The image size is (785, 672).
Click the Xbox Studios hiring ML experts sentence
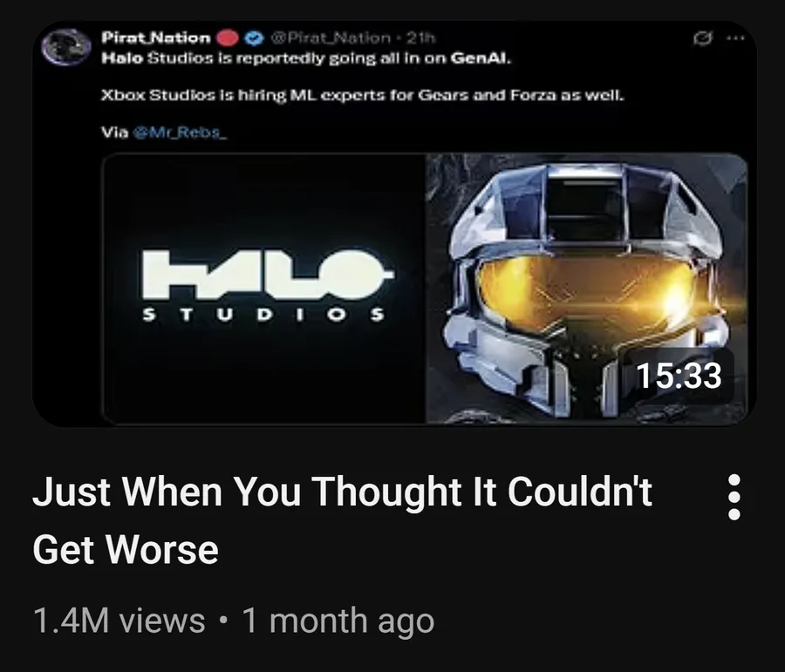click(x=363, y=96)
